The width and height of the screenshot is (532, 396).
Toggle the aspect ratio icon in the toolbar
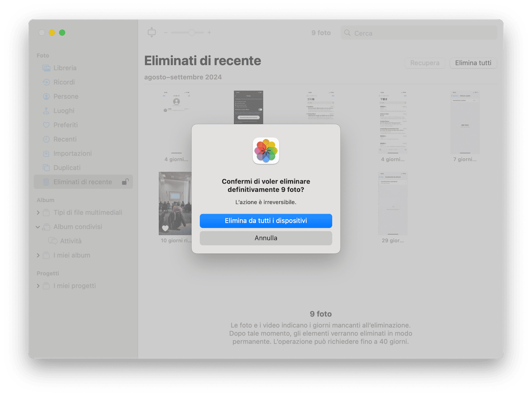tap(152, 32)
